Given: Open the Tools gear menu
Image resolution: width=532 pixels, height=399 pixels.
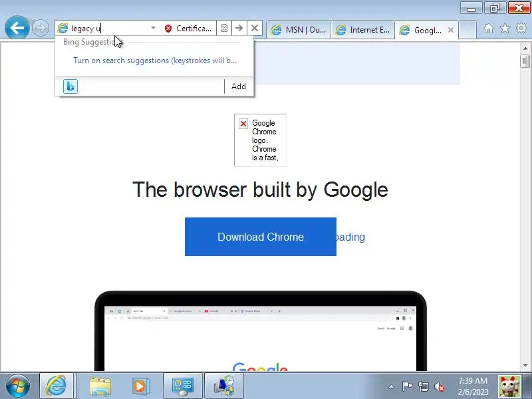Looking at the screenshot, I should pos(521,29).
